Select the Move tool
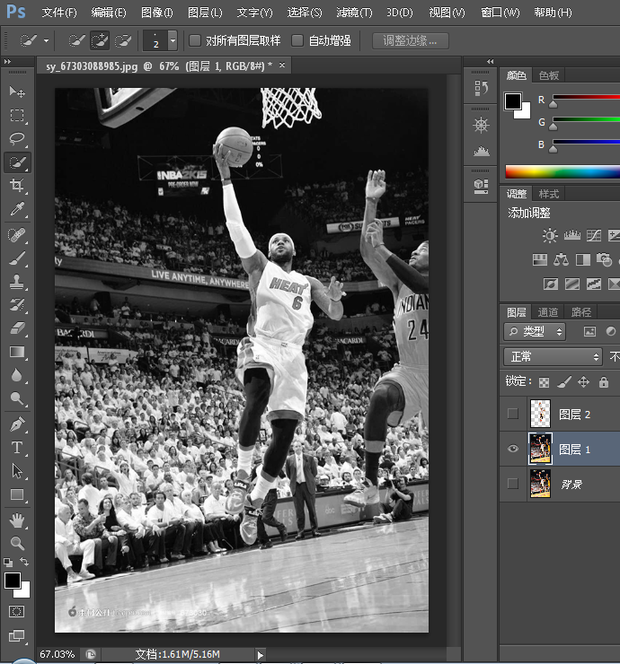This screenshot has width=620, height=664. pos(17,91)
